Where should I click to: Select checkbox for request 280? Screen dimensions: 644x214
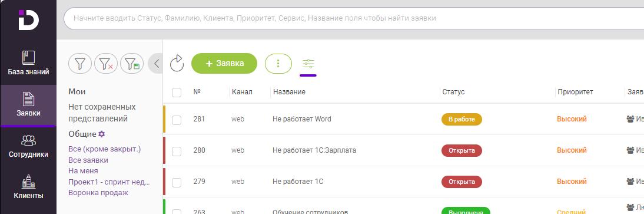tap(177, 151)
